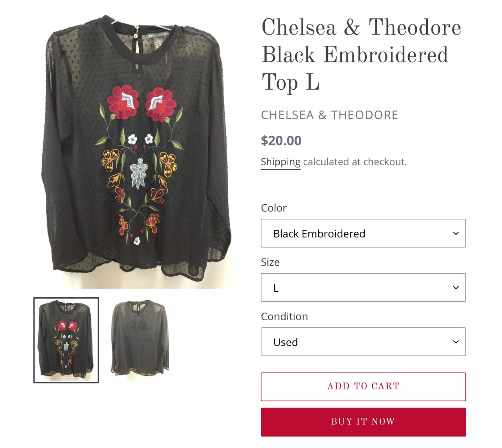This screenshot has height=448, width=502.
Task: Click the product title heading text
Action: (x=361, y=55)
